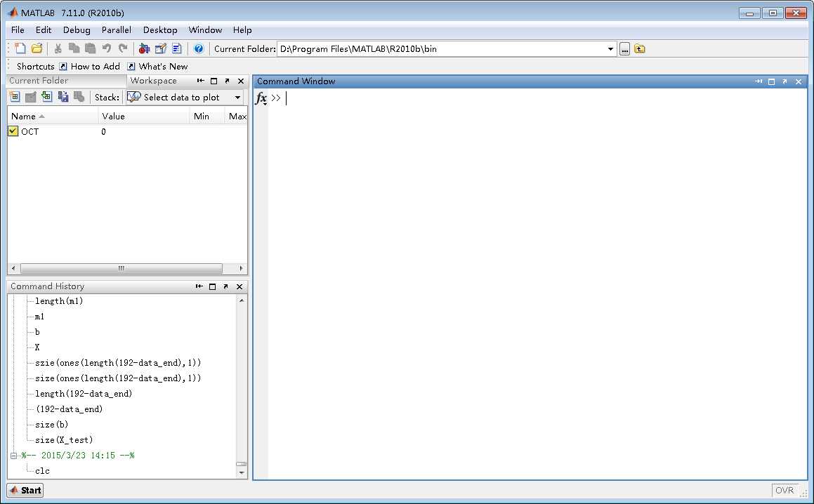Open Simulink from the toolbar icon
This screenshot has height=504, width=814.
[144, 49]
